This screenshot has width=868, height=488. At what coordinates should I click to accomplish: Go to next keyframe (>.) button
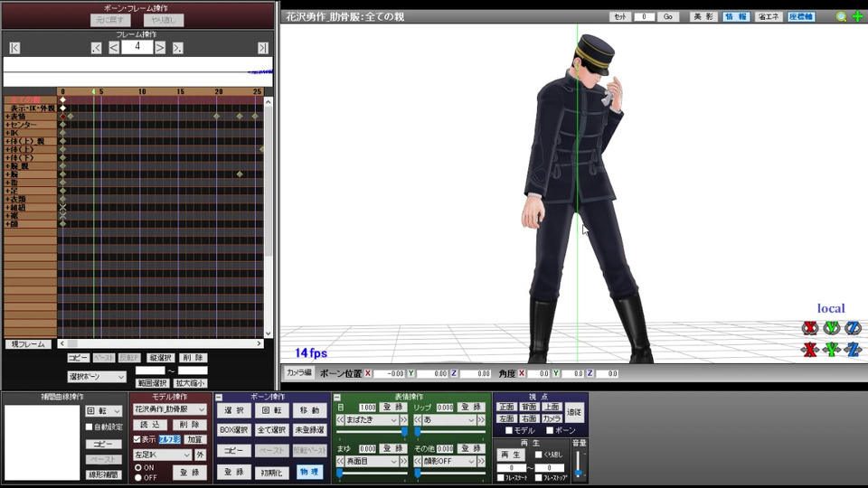pos(177,48)
